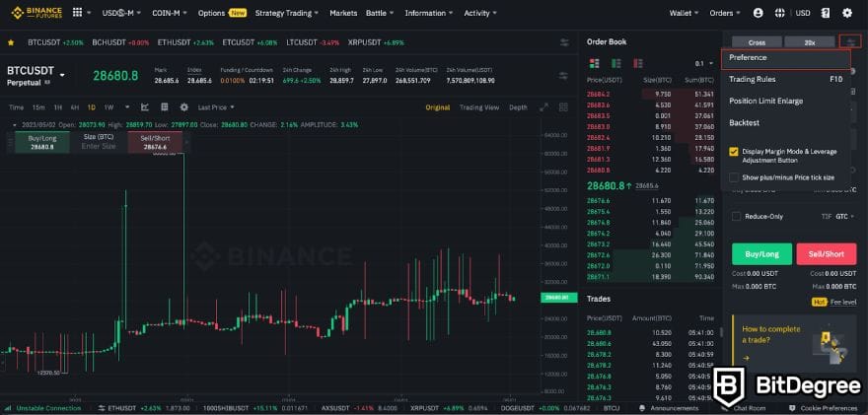
Task: Enable the Reduce-Only checkbox
Action: [x=736, y=216]
